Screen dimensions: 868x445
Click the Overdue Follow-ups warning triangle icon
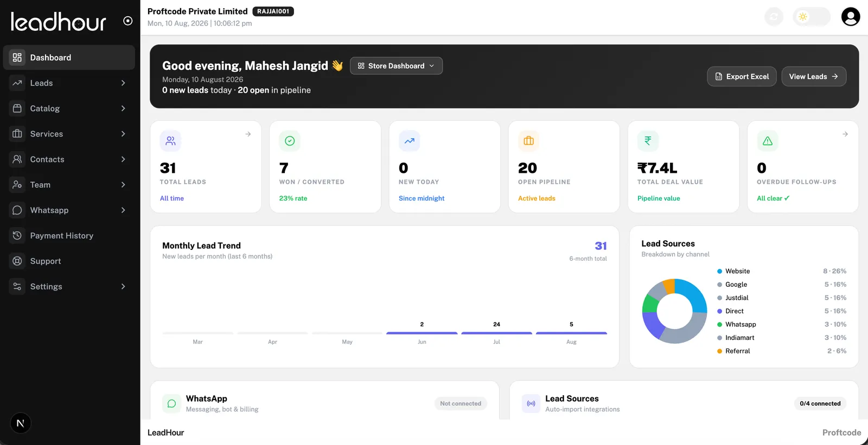click(x=768, y=141)
